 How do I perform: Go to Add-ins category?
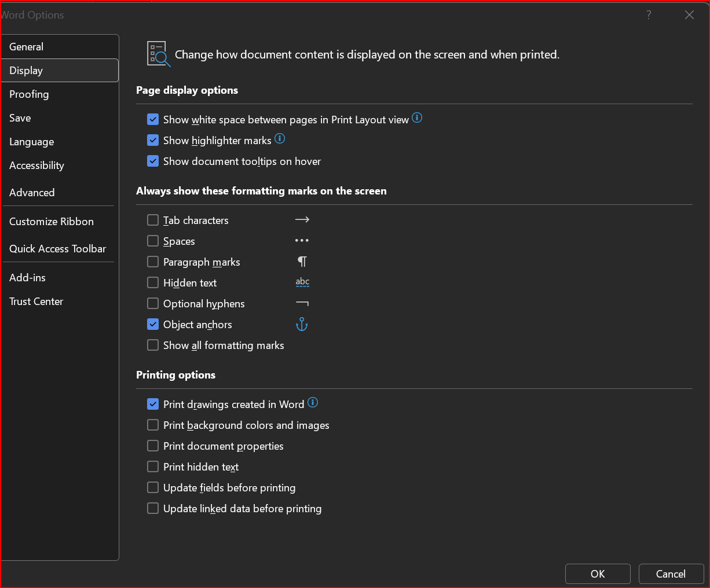pyautogui.click(x=60, y=278)
